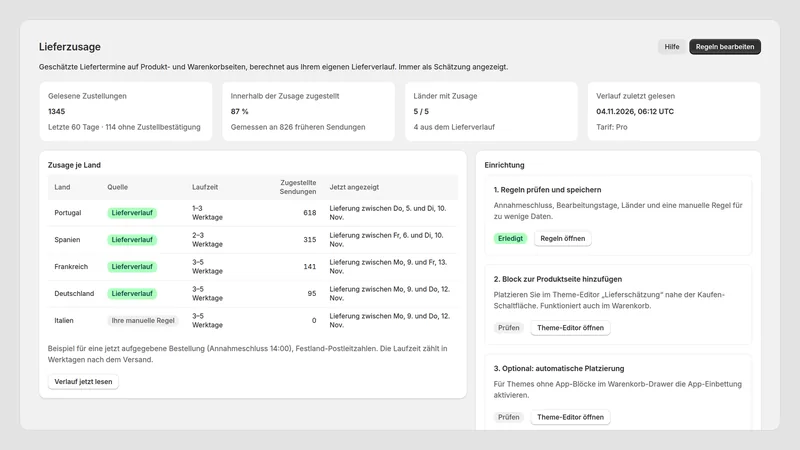Image resolution: width=800 pixels, height=450 pixels.
Task: Click the 141 shipments value
Action: [310, 267]
